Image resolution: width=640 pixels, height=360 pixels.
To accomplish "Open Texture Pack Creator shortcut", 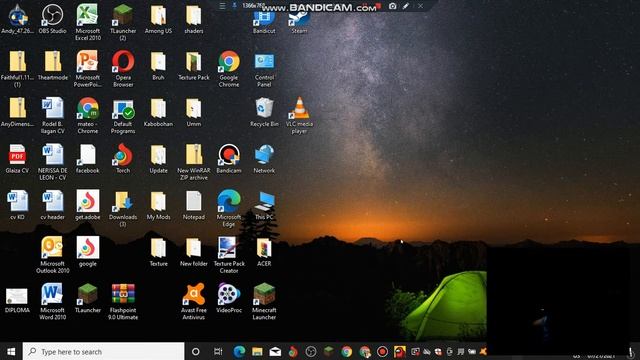I will [229, 255].
